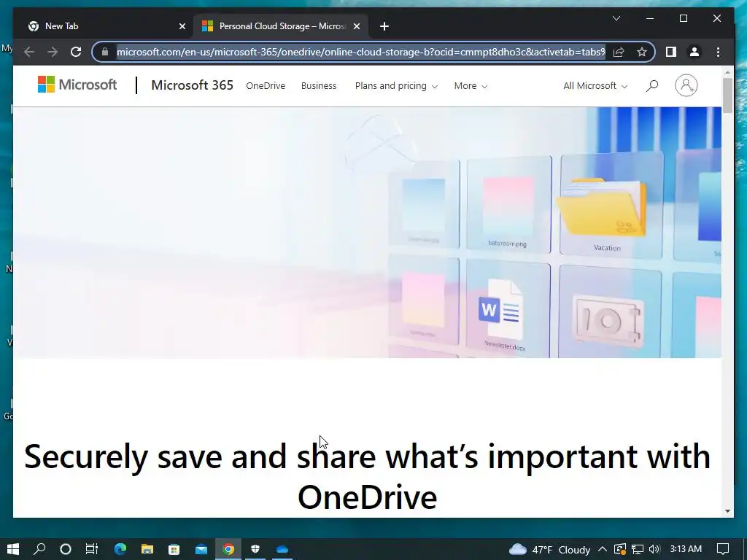Open the Chrome profile menu

point(694,52)
